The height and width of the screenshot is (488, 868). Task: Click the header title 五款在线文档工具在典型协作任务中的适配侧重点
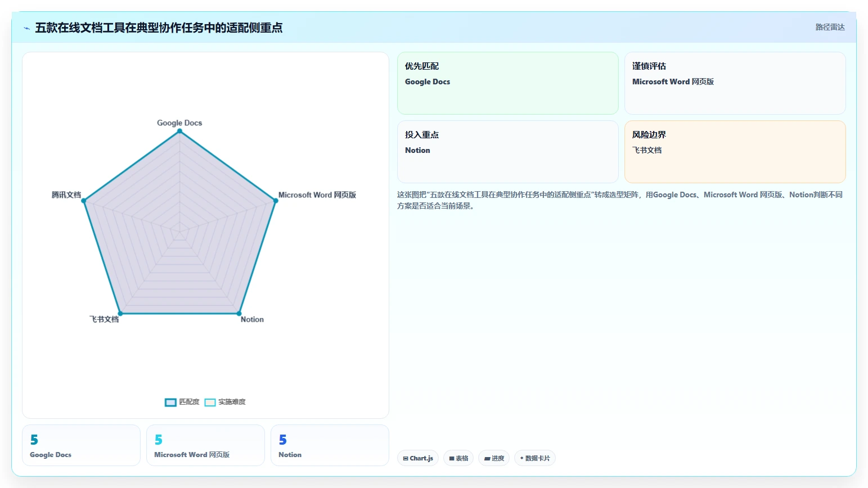tap(159, 28)
